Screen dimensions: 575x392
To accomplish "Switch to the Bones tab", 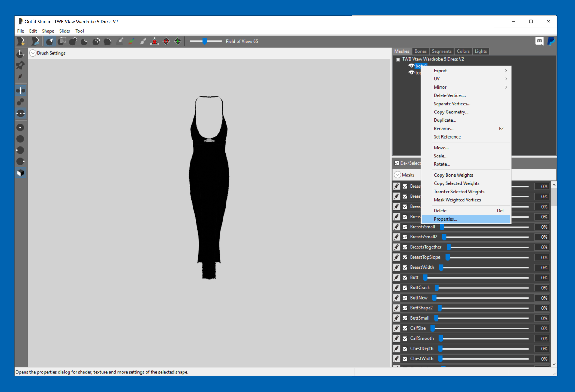I will [420, 51].
